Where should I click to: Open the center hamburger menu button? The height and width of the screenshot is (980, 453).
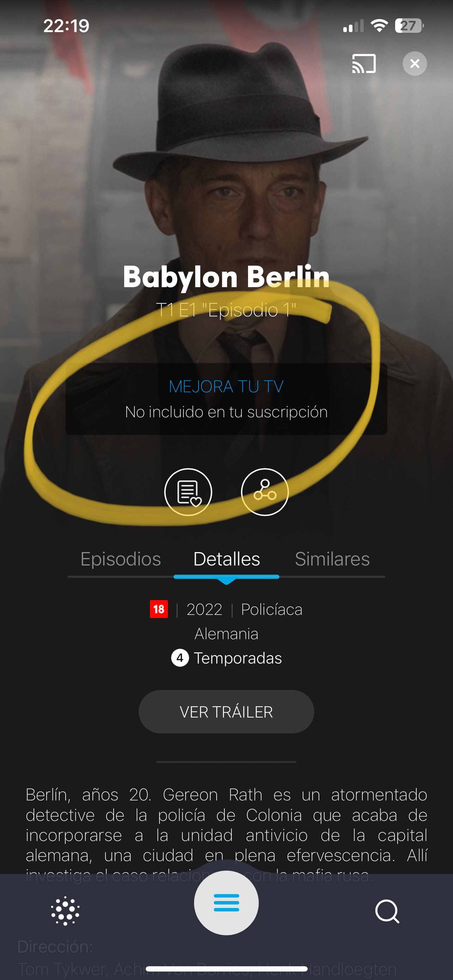point(226,903)
